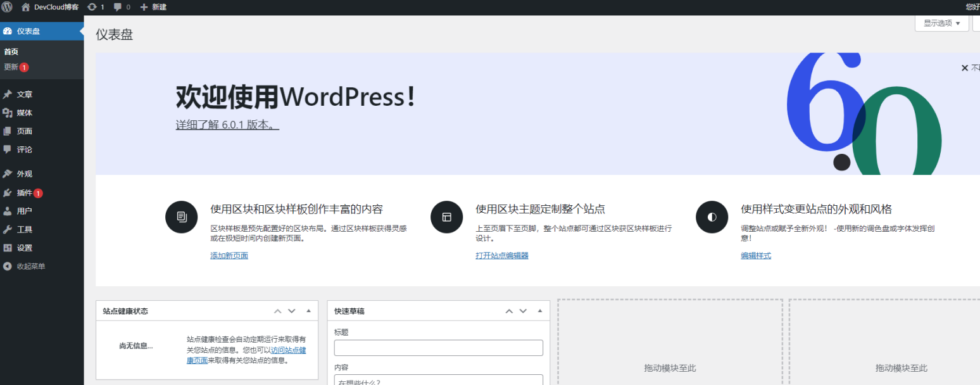The width and height of the screenshot is (980, 385).
Task: Dismiss the welcome panel with X
Action: (x=965, y=68)
